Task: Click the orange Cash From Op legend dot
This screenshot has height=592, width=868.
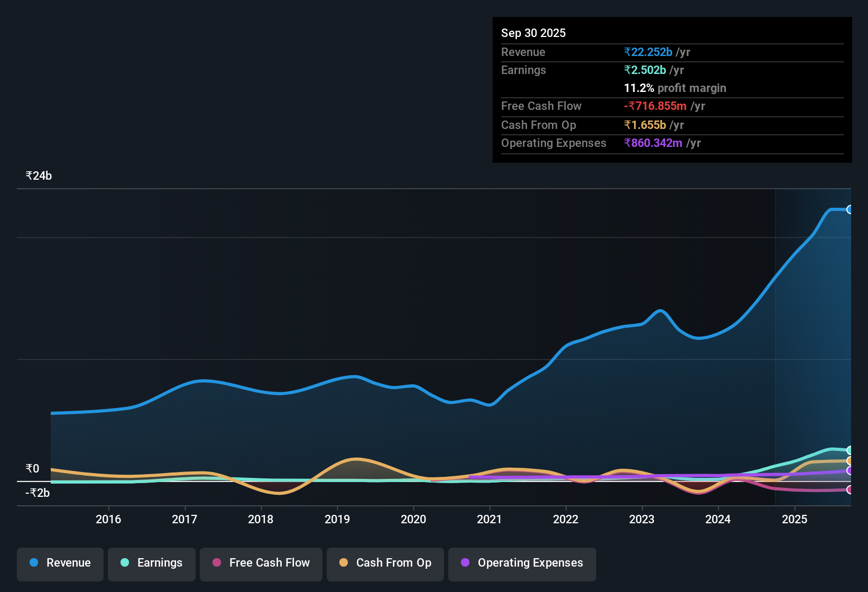Action: coord(344,563)
